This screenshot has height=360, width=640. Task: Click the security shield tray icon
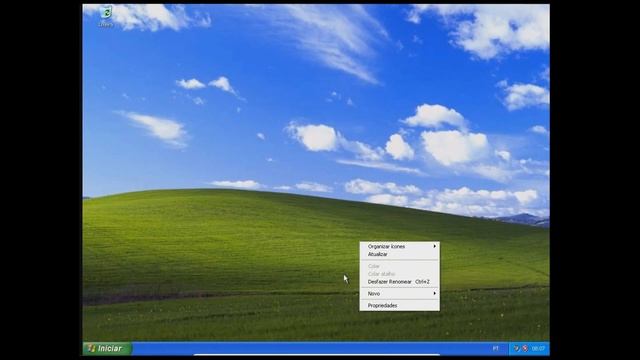[x=516, y=349]
